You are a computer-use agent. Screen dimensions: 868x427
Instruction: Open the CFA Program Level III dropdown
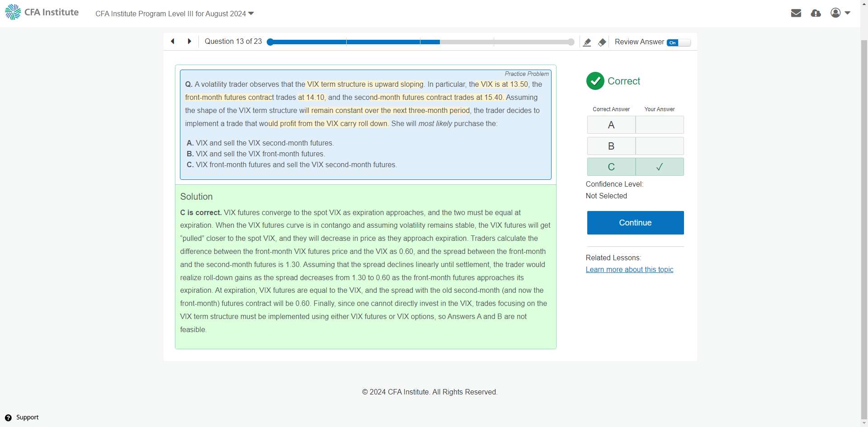point(175,14)
